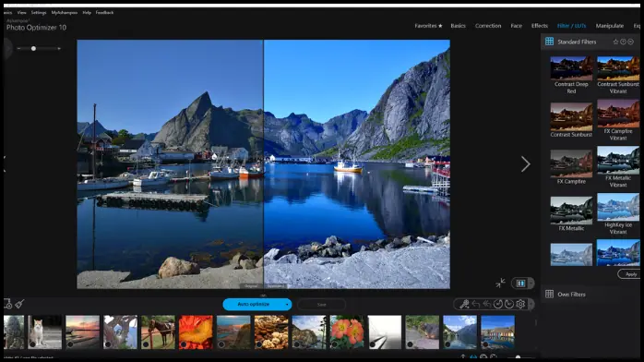Image resolution: width=644 pixels, height=362 pixels.
Task: Click the single undo arrow icon
Action: (x=475, y=304)
